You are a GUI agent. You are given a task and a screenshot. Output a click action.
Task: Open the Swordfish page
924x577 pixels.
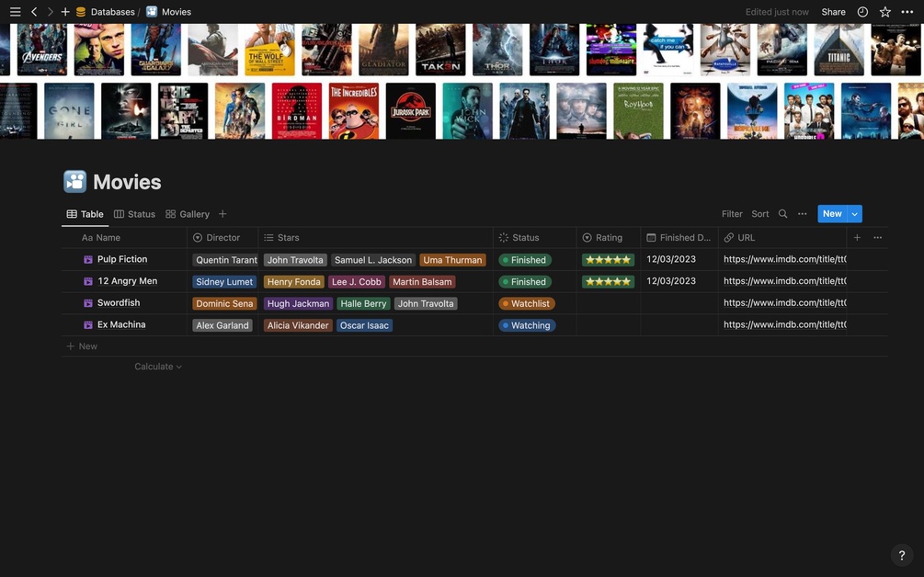119,302
